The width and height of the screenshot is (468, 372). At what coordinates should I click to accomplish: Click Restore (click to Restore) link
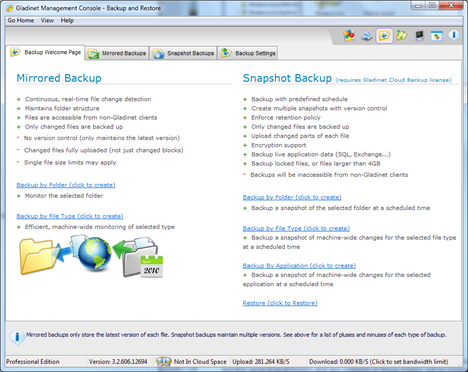click(x=280, y=303)
